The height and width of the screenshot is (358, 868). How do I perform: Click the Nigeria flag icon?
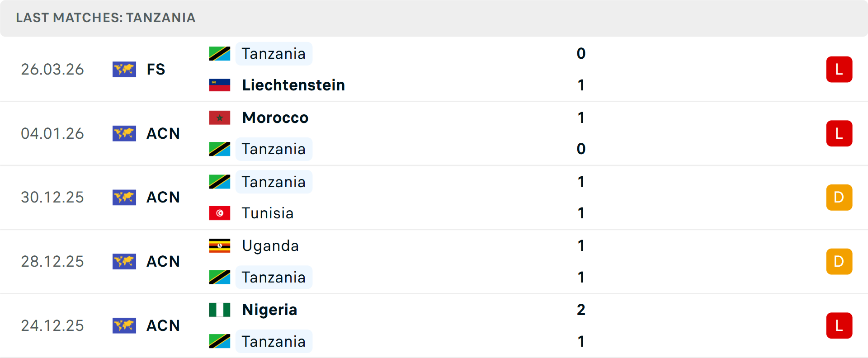[220, 310]
